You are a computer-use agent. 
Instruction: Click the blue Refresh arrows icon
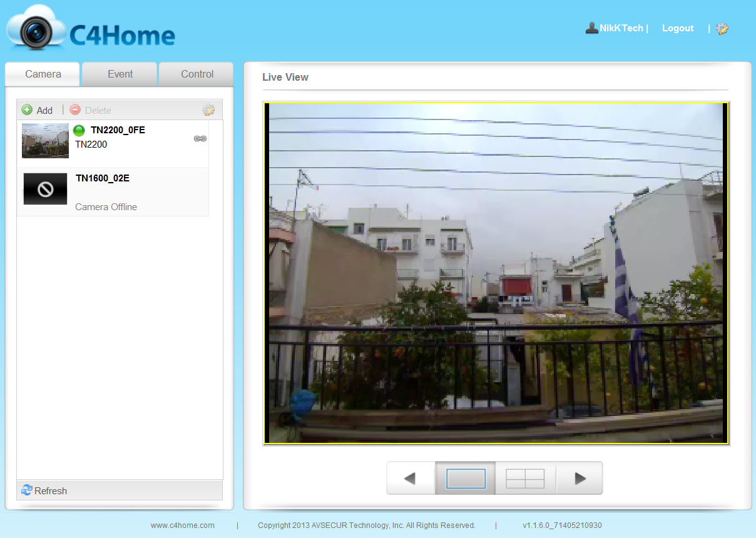27,490
